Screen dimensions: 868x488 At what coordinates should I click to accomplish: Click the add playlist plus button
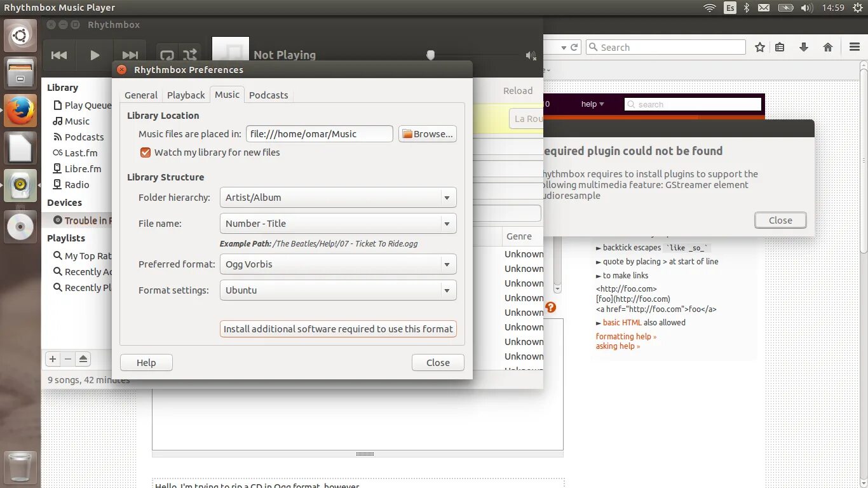pyautogui.click(x=53, y=359)
